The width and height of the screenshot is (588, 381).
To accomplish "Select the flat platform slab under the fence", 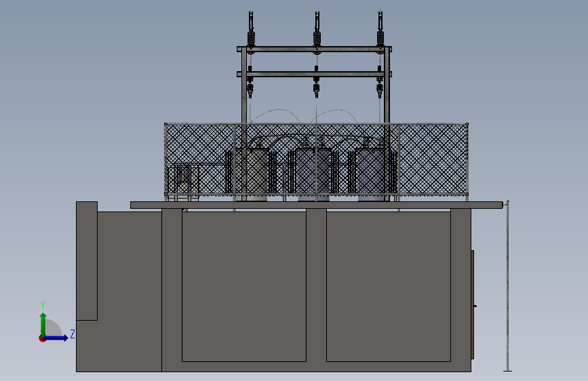I will pyautogui.click(x=317, y=205).
